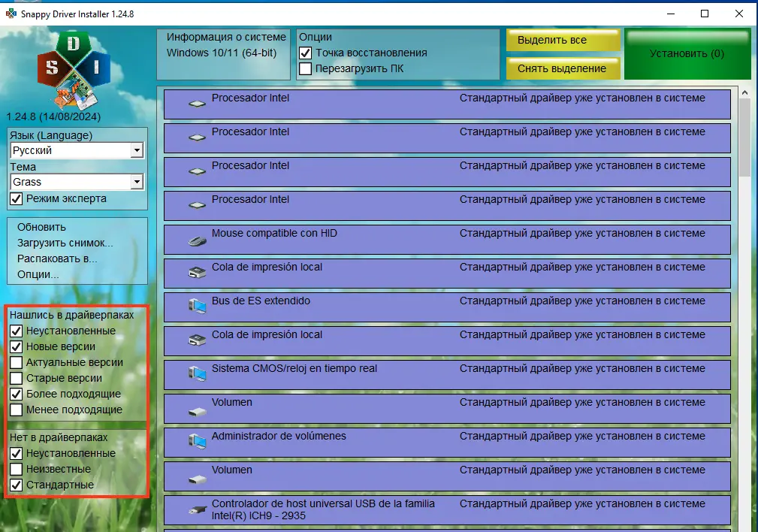Select Controlador de host universal USB row
Screen dimensions: 758x532
447,510
